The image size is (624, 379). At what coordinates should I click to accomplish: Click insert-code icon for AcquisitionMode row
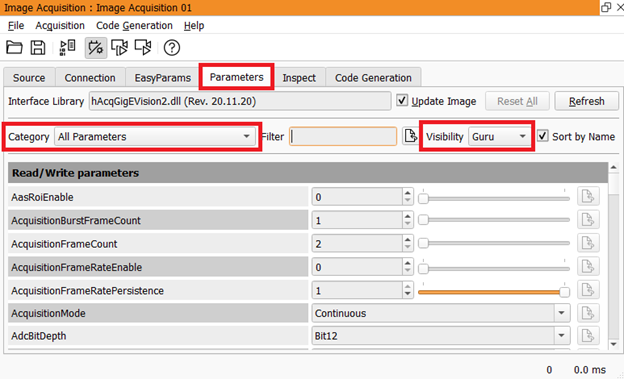point(588,313)
